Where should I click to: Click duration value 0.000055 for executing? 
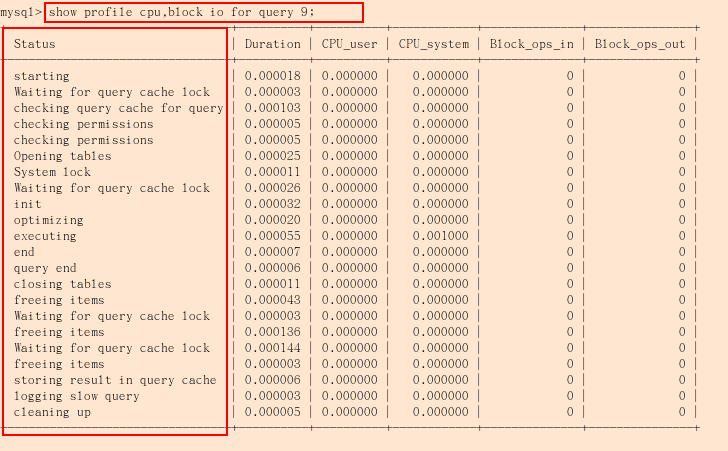(x=273, y=236)
